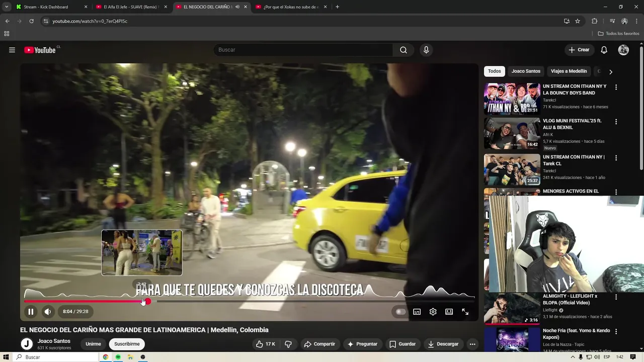
Task: Open the Chrome three-dot menu
Action: [x=637, y=21]
